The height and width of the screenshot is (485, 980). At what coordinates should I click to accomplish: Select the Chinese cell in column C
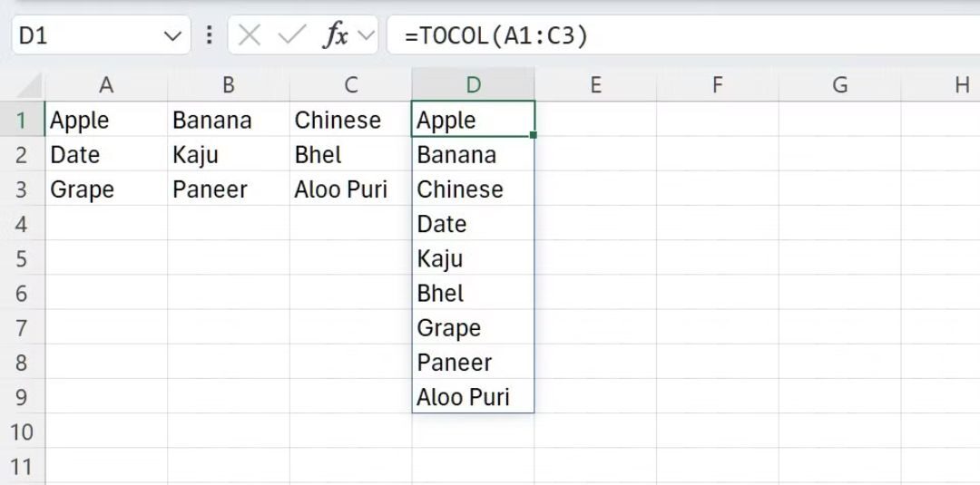(350, 121)
